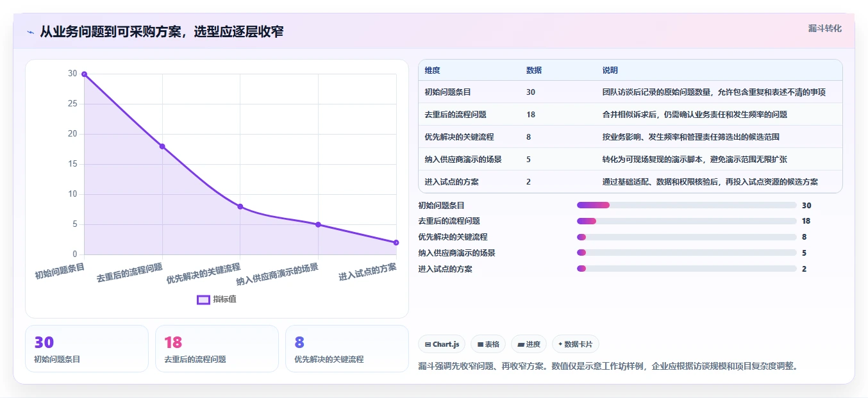The height and width of the screenshot is (398, 868).
Task: Click description starting 转化为可现场复现的演示脚本
Action: click(x=694, y=160)
